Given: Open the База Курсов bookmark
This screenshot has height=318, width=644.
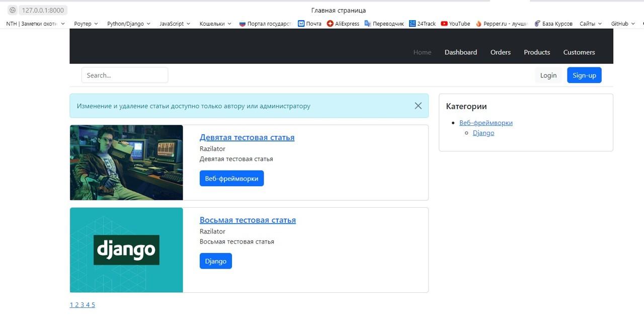Looking at the screenshot, I should coord(553,24).
